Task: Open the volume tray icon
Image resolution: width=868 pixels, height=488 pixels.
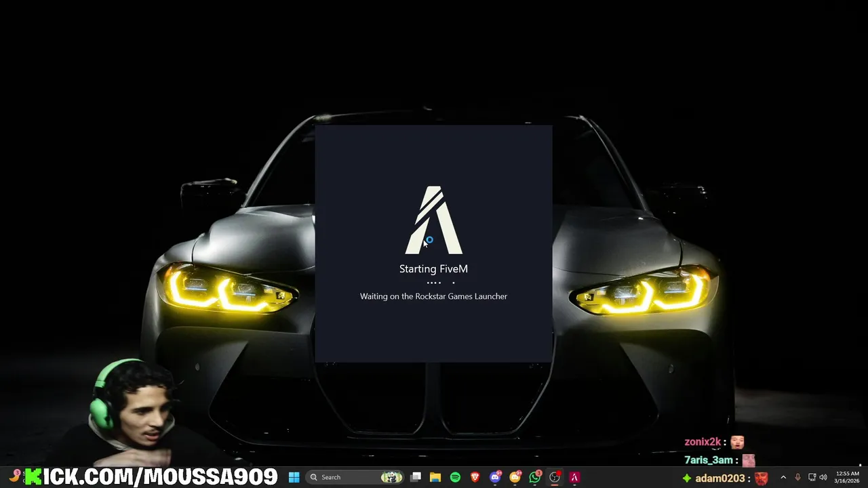Action: pyautogui.click(x=823, y=477)
